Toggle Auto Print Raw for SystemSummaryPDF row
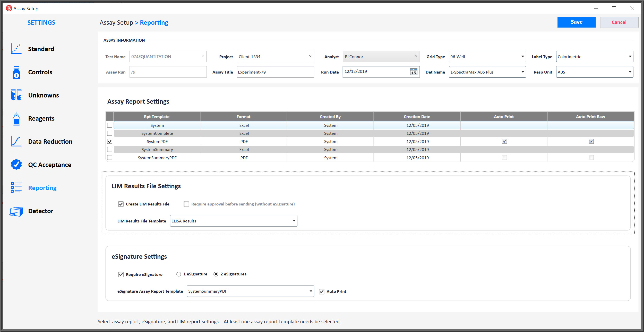Viewport: 644px width, 332px height. click(591, 158)
